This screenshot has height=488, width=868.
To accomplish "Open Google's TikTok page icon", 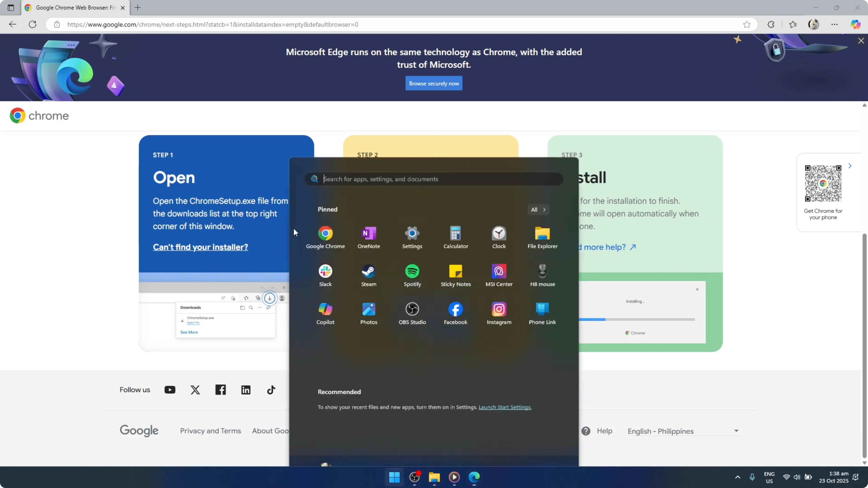I will (271, 390).
